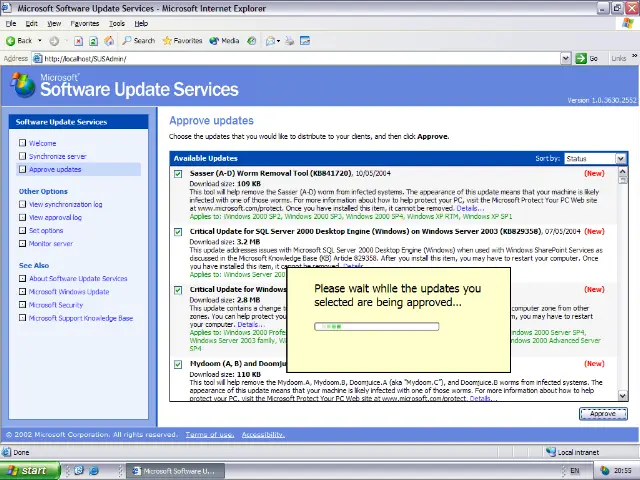Open the Search toolbar button
This screenshot has width=640, height=480.
[x=139, y=41]
